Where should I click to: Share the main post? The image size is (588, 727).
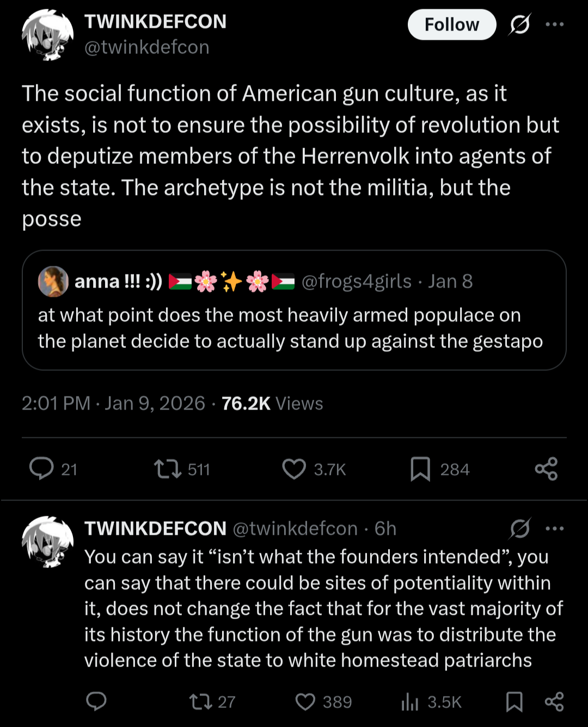(x=546, y=469)
